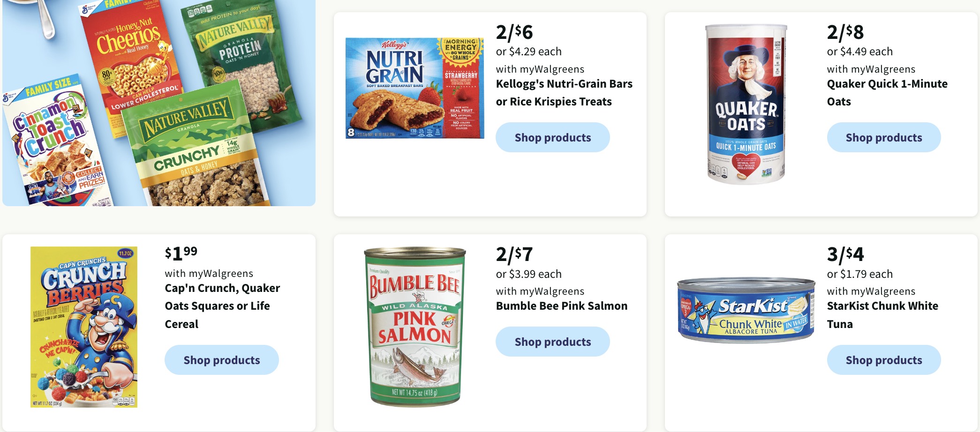Click Bumble Bee Pink Salmon title
Image resolution: width=980 pixels, height=432 pixels.
click(562, 306)
